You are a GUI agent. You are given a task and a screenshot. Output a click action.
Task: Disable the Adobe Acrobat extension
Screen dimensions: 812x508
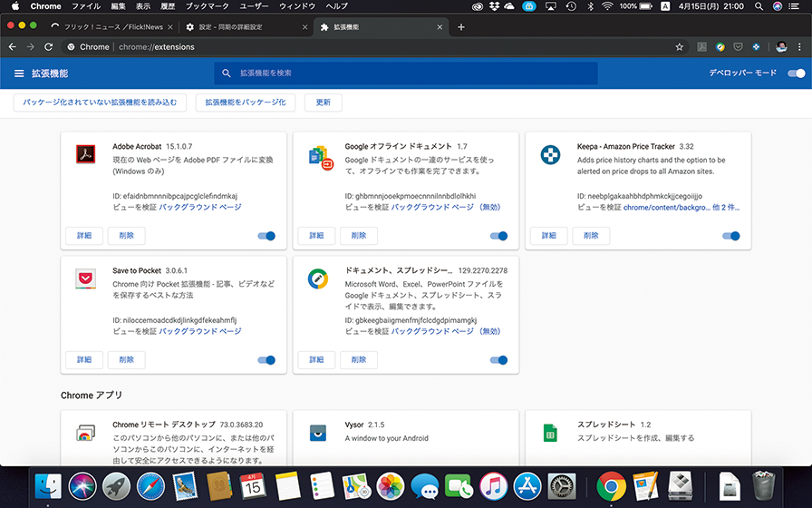click(266, 236)
